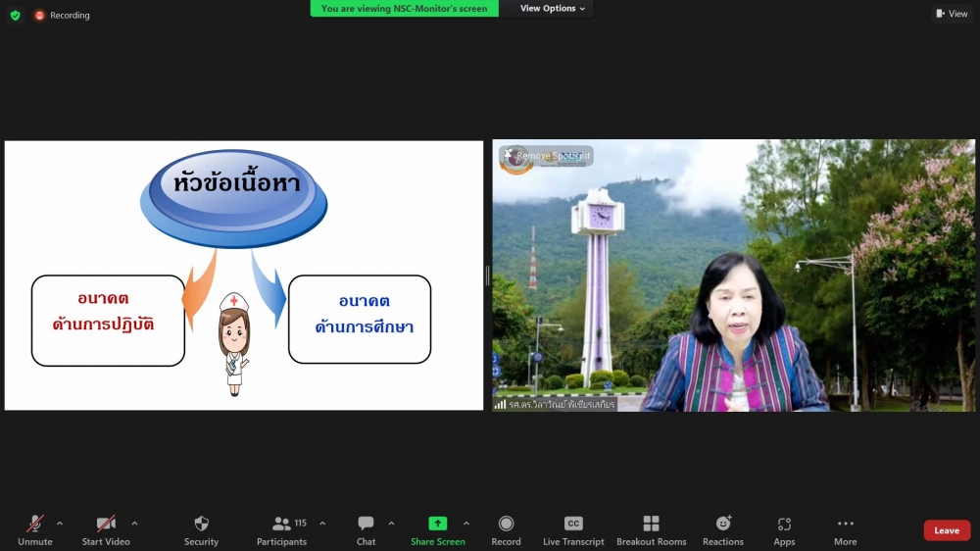Click the green encryption shield icon
The width and height of the screenshot is (980, 551).
point(15,15)
